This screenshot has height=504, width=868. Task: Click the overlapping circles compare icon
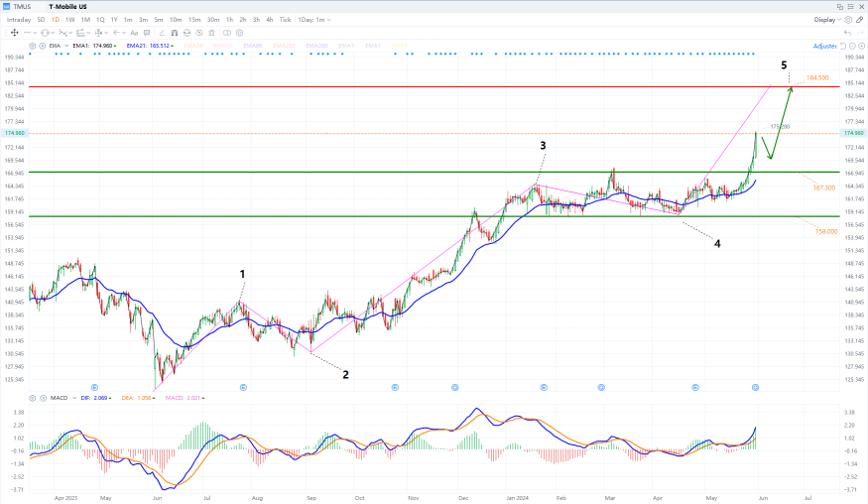click(227, 33)
